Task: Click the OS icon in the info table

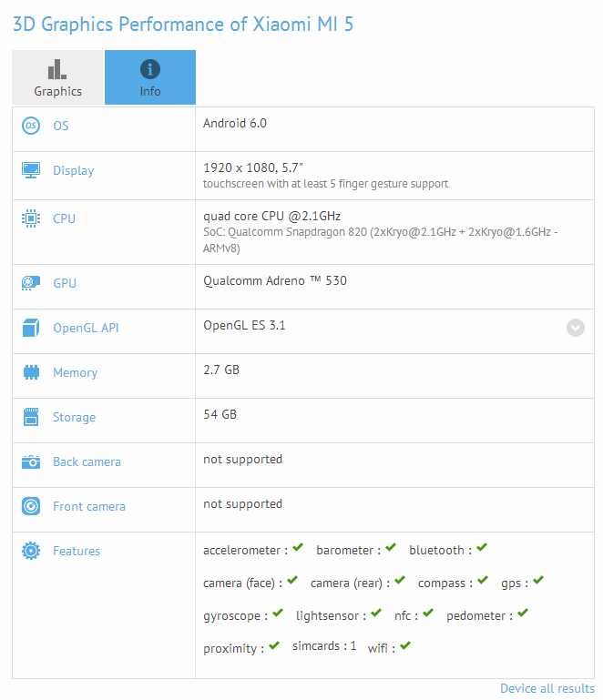Action: [x=31, y=126]
